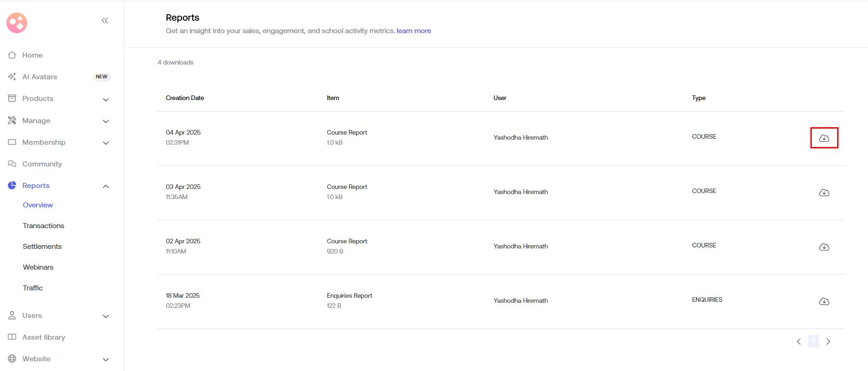Screen dimensions: 868x371
Task: Go to previous page of downloads
Action: [x=799, y=342]
